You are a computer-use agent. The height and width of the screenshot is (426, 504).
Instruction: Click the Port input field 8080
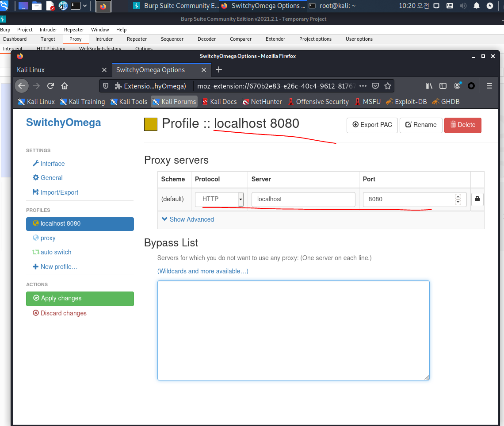pos(415,199)
